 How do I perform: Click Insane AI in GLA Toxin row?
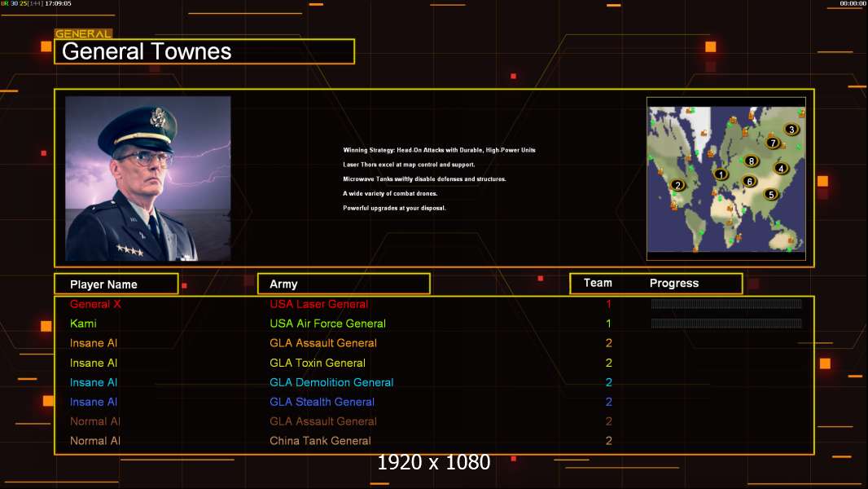click(x=94, y=363)
